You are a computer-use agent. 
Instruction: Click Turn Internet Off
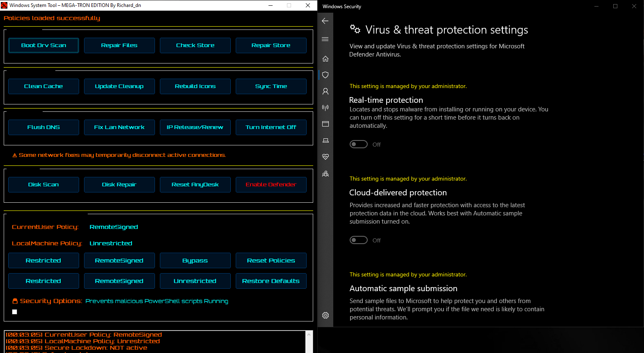click(271, 127)
